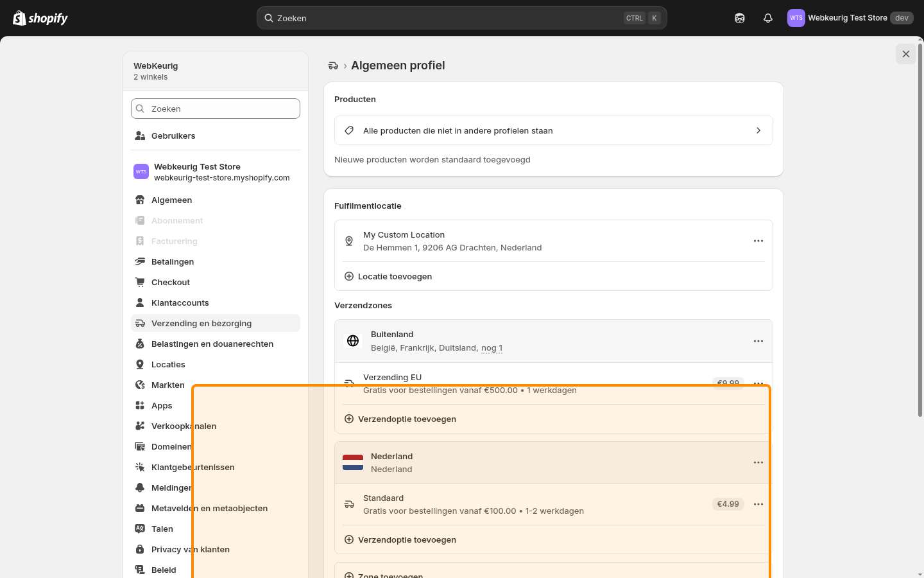Click the Verkoopkanalen icon
This screenshot has height=578, width=924.
click(x=140, y=426)
